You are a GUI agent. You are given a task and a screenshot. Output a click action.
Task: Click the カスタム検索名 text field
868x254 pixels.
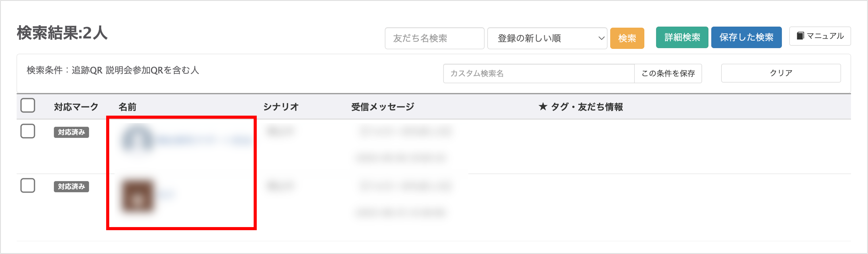[538, 73]
